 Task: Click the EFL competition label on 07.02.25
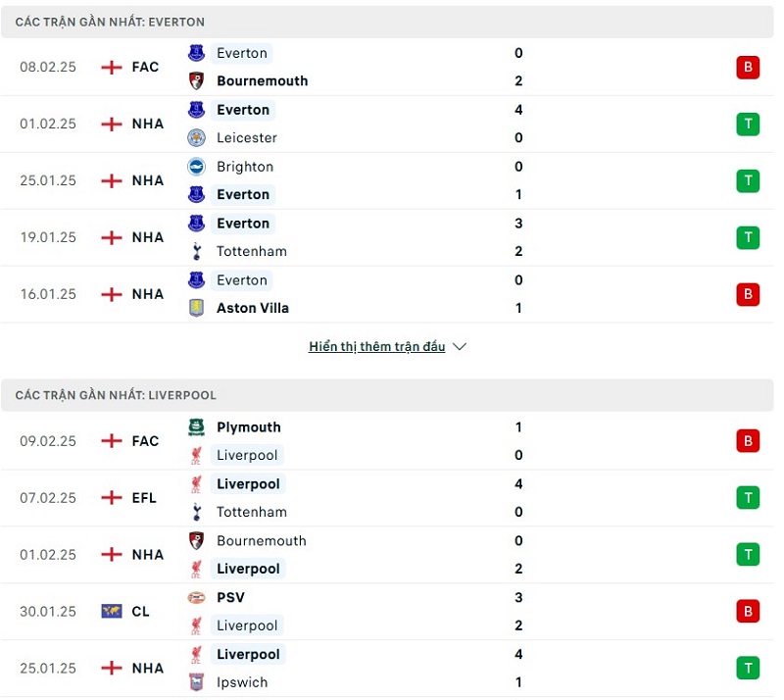(144, 498)
